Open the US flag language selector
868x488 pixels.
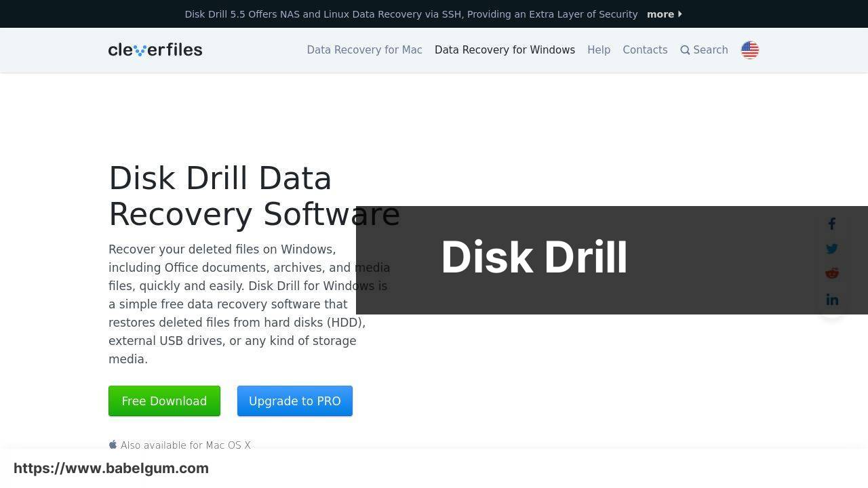click(x=750, y=50)
